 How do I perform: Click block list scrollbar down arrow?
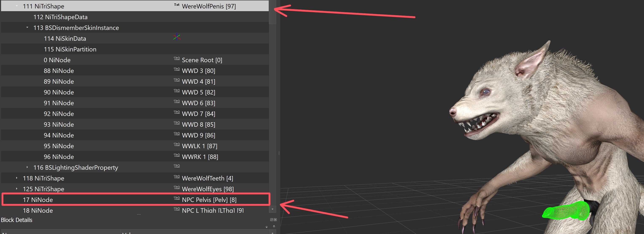(273, 209)
